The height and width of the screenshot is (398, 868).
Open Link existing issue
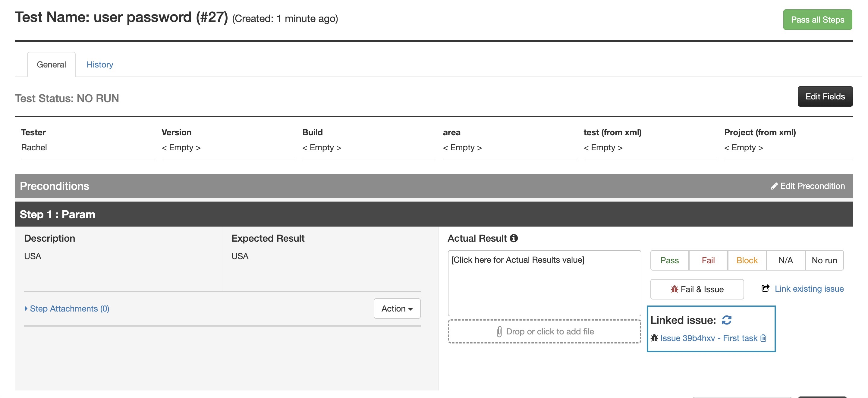coord(809,289)
